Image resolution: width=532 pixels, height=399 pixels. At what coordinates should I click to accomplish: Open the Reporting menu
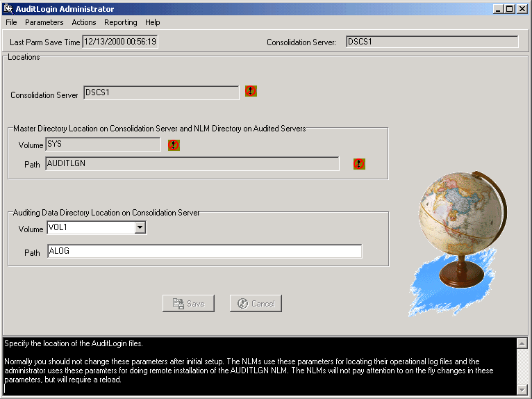(120, 22)
